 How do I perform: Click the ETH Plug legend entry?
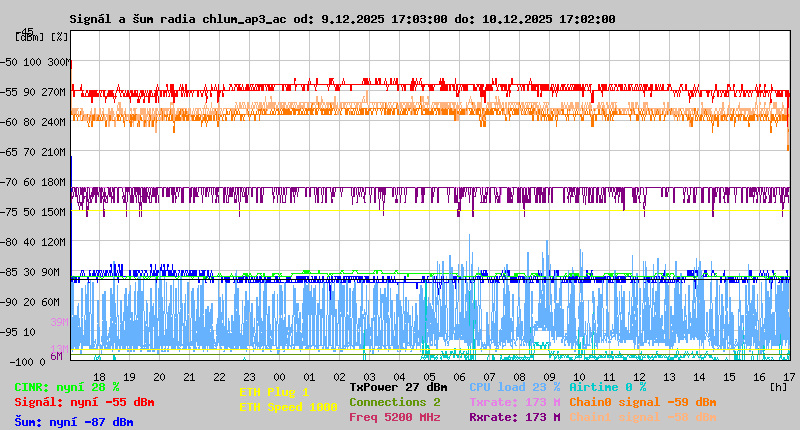274,392
